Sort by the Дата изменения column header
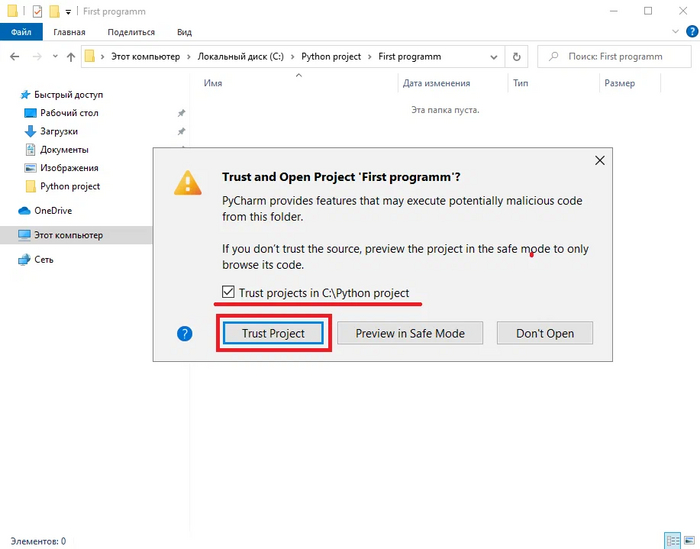 pos(436,83)
